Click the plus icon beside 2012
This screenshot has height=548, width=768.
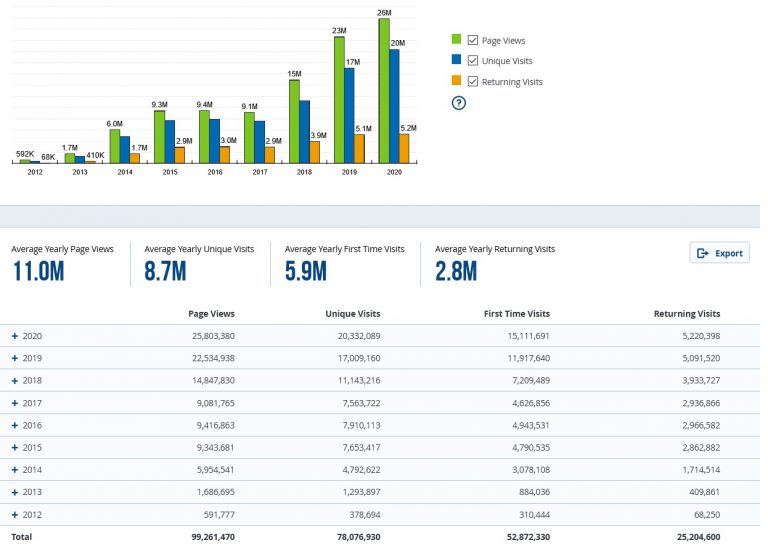[x=15, y=515]
